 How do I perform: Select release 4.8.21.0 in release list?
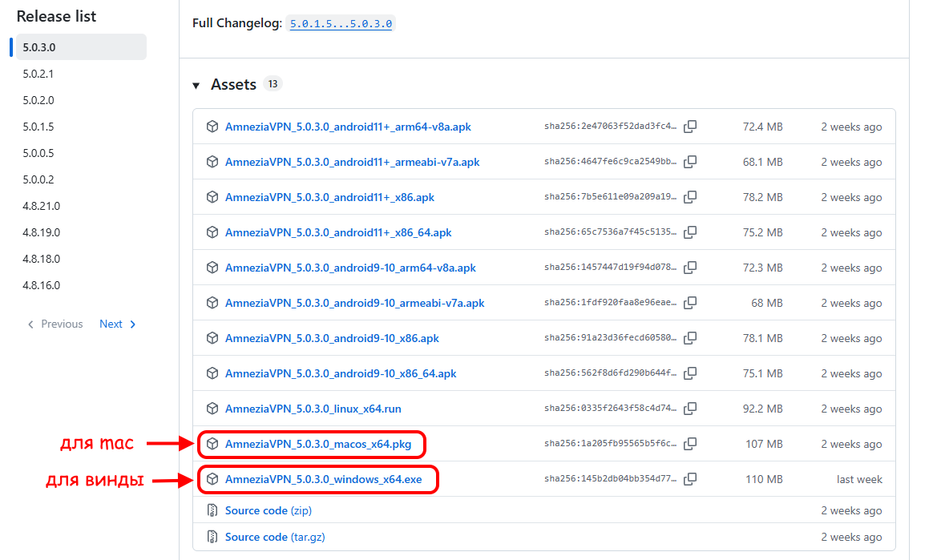pos(41,206)
